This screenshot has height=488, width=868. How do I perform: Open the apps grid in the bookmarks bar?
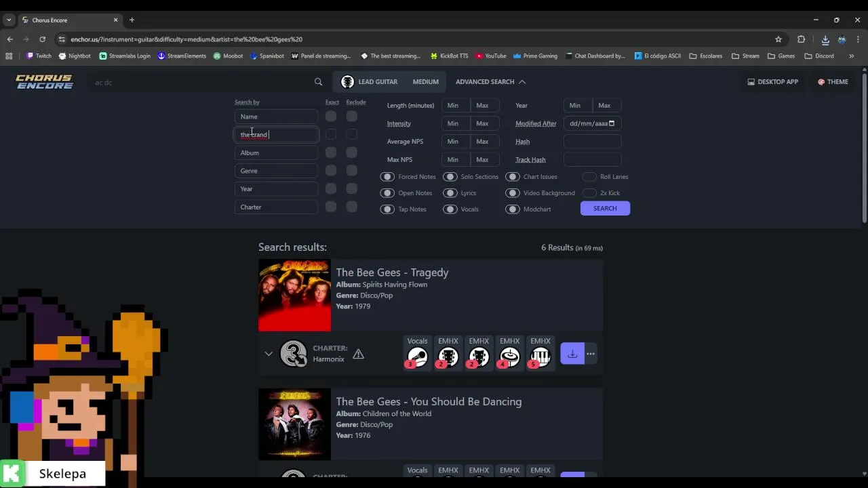click(x=9, y=56)
